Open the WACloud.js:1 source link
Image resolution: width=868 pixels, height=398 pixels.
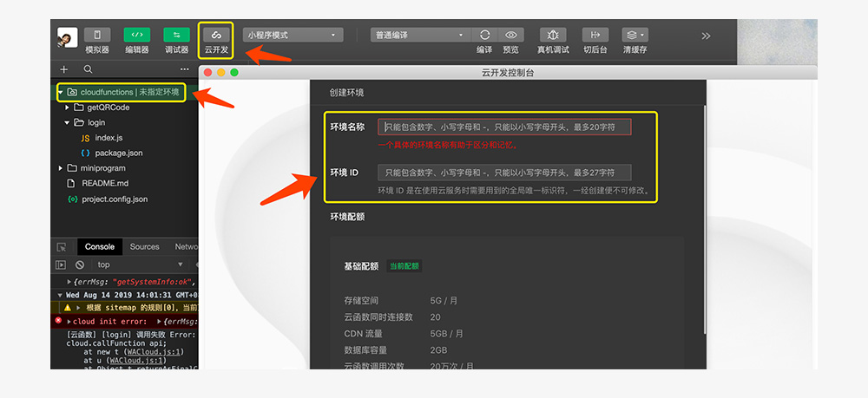(153, 352)
